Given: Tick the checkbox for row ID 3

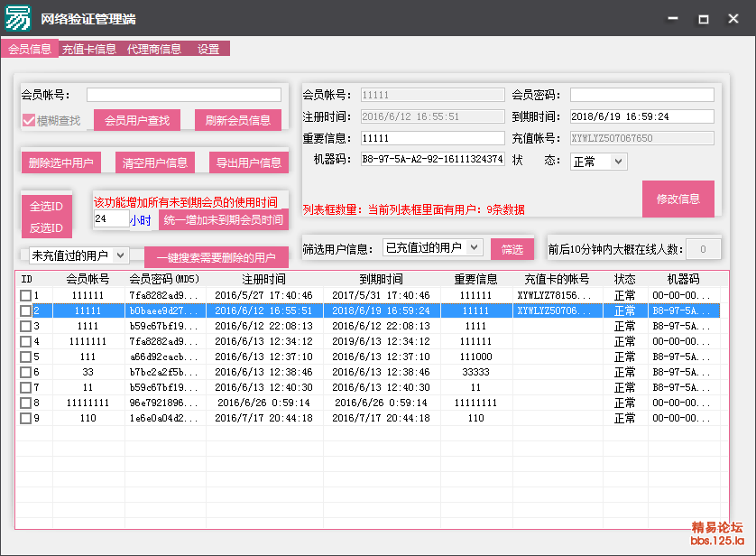Looking at the screenshot, I should tap(25, 326).
